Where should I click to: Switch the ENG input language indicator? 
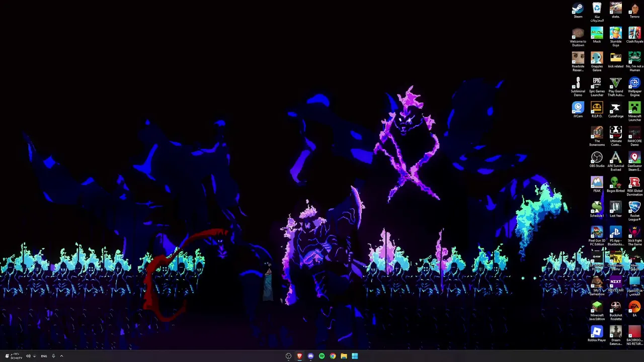(x=44, y=356)
